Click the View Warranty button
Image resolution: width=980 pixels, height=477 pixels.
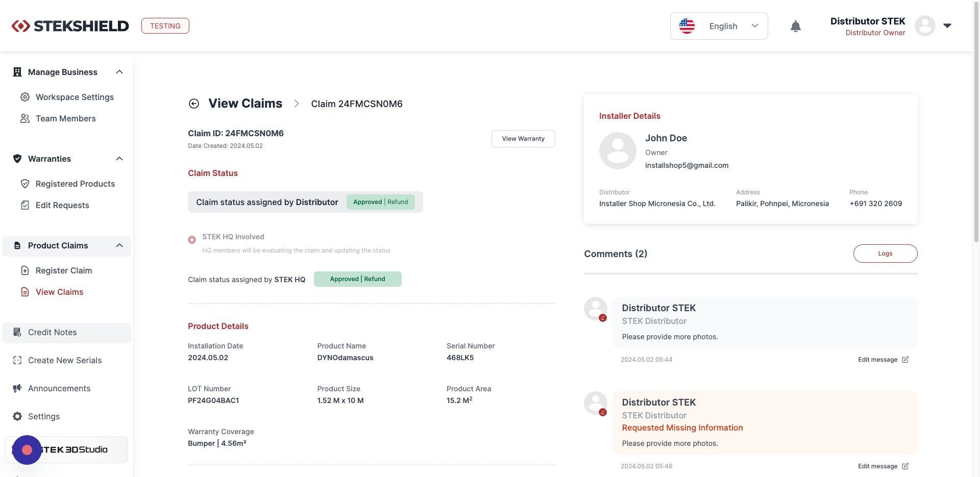[x=523, y=139]
